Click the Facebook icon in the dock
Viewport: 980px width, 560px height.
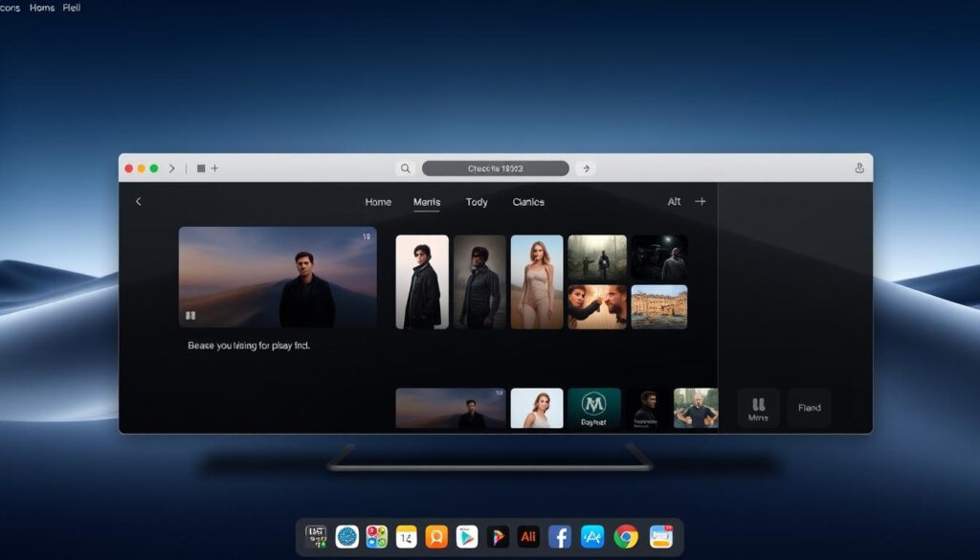click(559, 537)
